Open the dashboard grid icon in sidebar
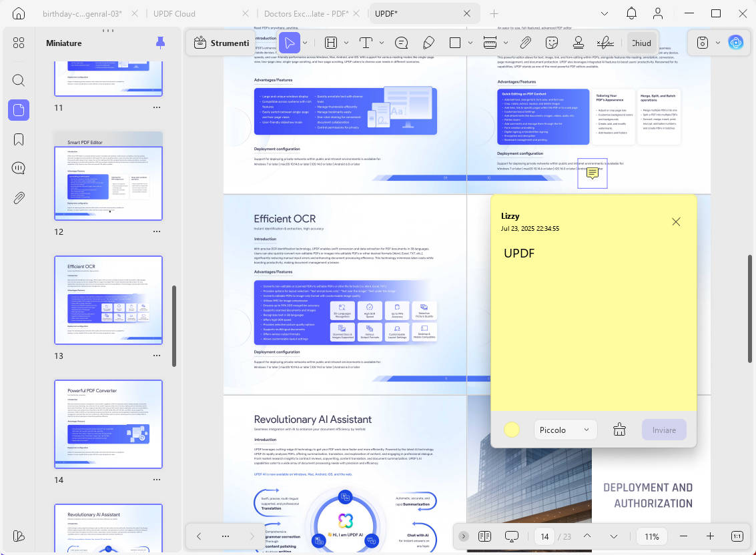Image resolution: width=756 pixels, height=555 pixels. 18,43
